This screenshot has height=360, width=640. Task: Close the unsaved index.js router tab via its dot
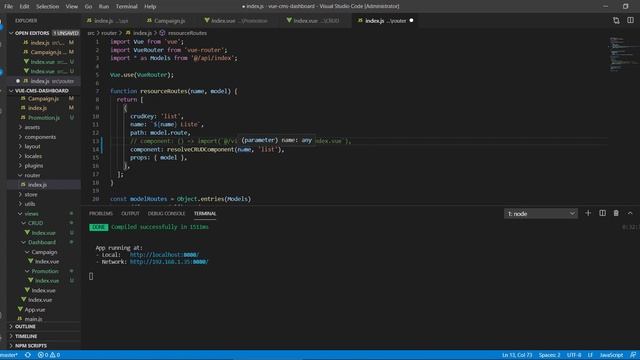411,20
